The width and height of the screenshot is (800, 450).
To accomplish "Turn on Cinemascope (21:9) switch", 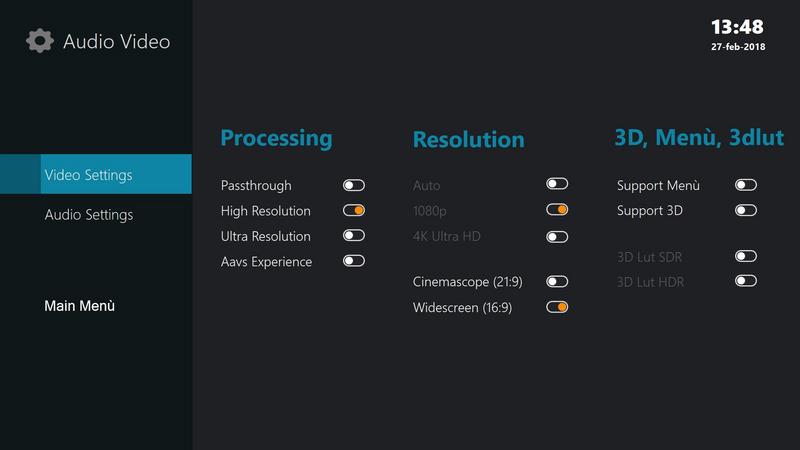I will (x=557, y=282).
